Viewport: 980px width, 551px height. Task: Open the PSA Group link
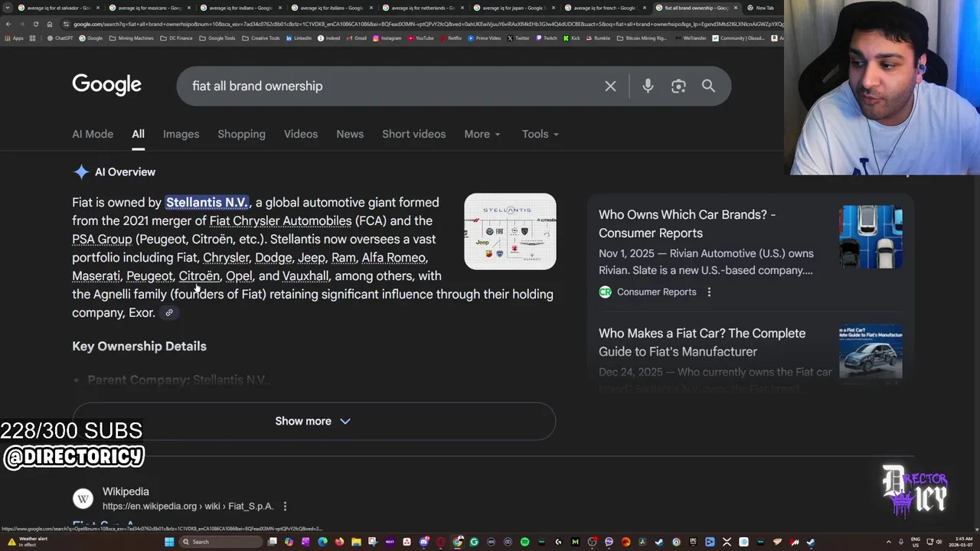pyautogui.click(x=102, y=239)
